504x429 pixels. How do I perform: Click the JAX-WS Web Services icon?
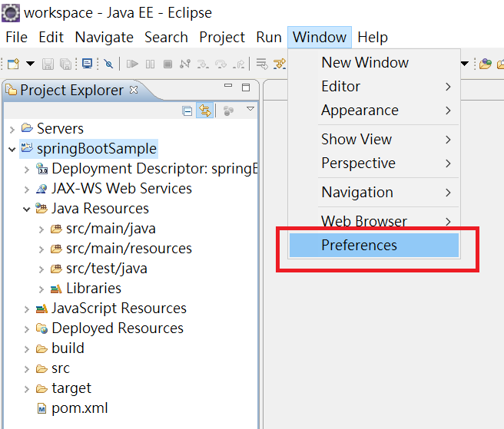point(41,189)
